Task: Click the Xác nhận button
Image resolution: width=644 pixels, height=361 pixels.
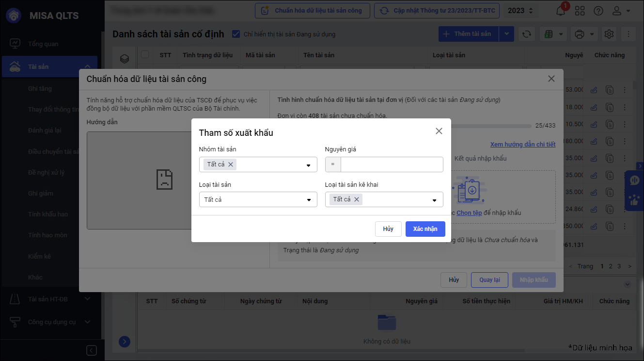Action: [x=425, y=229]
